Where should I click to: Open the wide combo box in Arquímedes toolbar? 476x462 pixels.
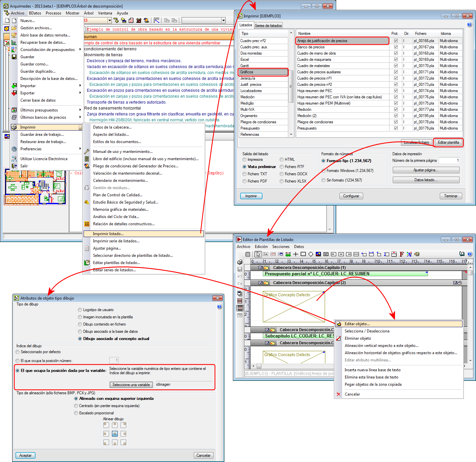pos(204,20)
